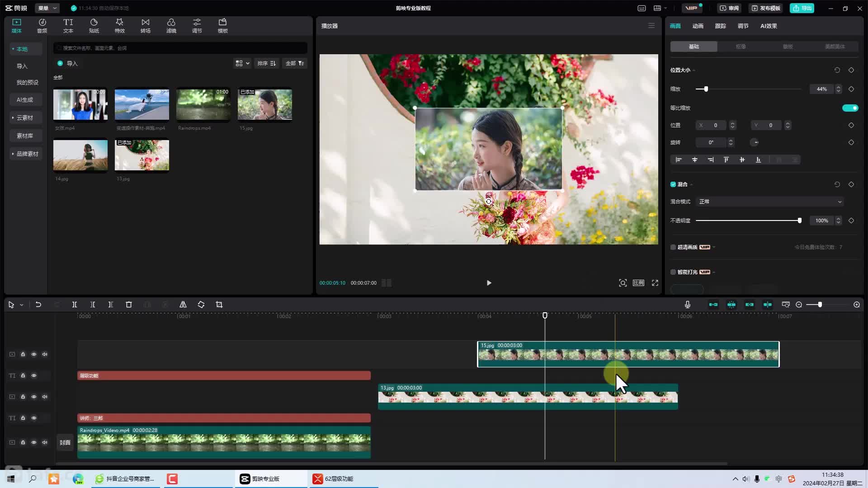868x488 pixels.
Task: Enable the 智能打光 checkbox
Action: [673, 272]
